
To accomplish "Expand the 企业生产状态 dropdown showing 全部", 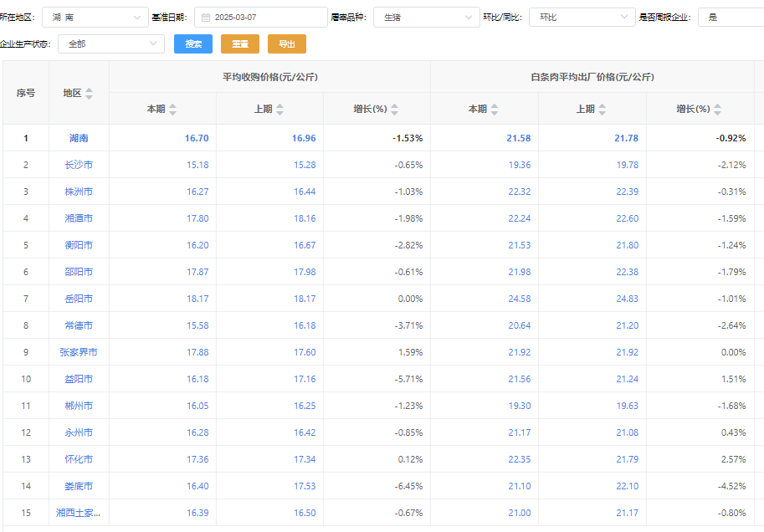I will click(110, 43).
